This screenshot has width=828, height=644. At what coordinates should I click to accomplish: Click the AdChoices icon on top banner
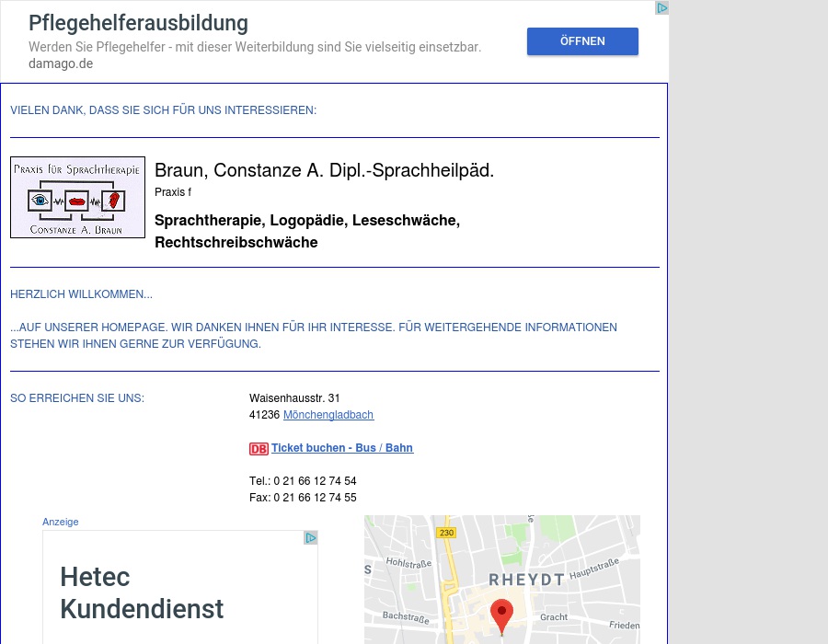pyautogui.click(x=661, y=8)
